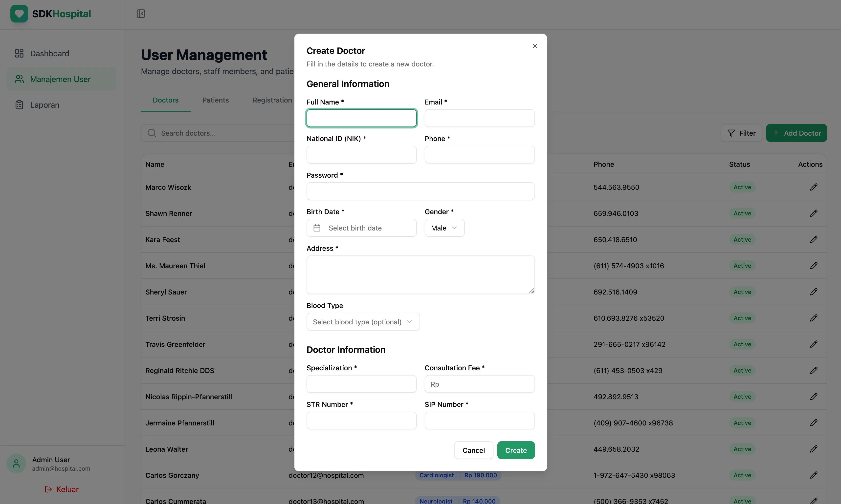
Task: Open the Dashboard section in the sidebar
Action: [50, 53]
